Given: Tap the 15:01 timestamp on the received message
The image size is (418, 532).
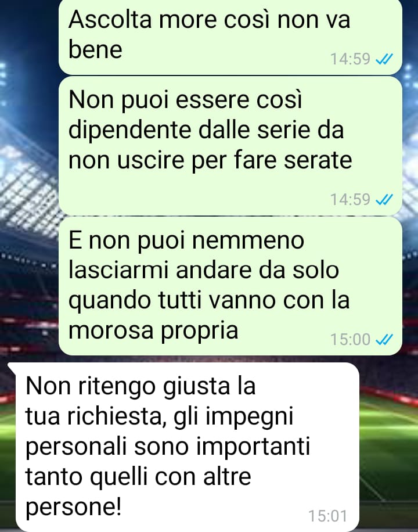Looking at the screenshot, I should pos(328,516).
